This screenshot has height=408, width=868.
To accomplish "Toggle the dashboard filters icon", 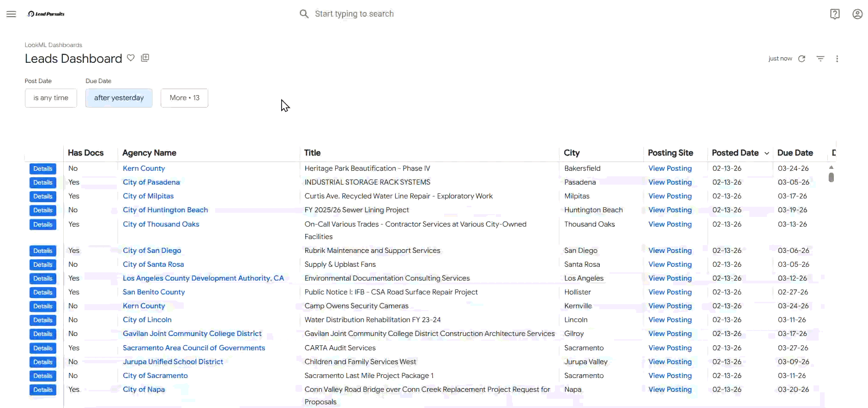I will click(x=820, y=59).
